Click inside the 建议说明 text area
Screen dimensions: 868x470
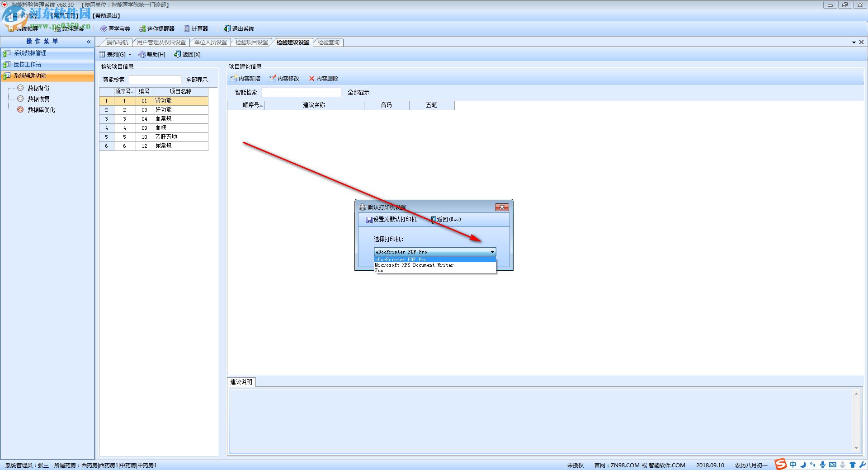tap(541, 421)
